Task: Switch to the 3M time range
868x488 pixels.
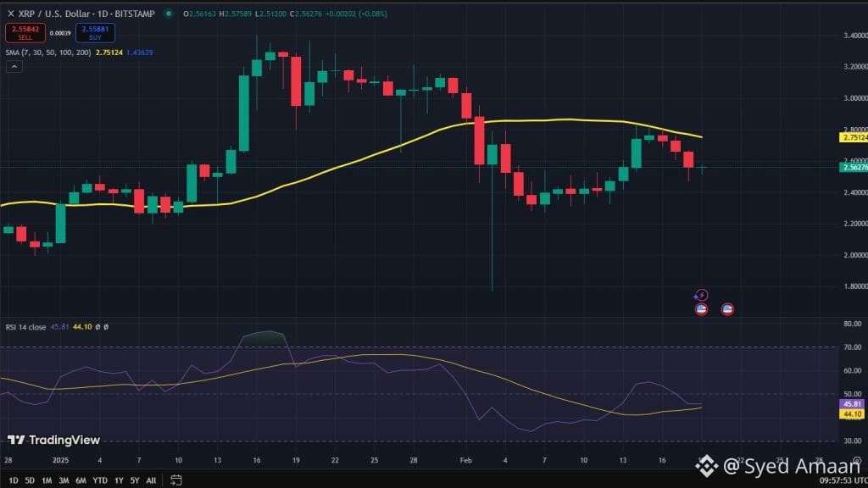Action: click(64, 480)
